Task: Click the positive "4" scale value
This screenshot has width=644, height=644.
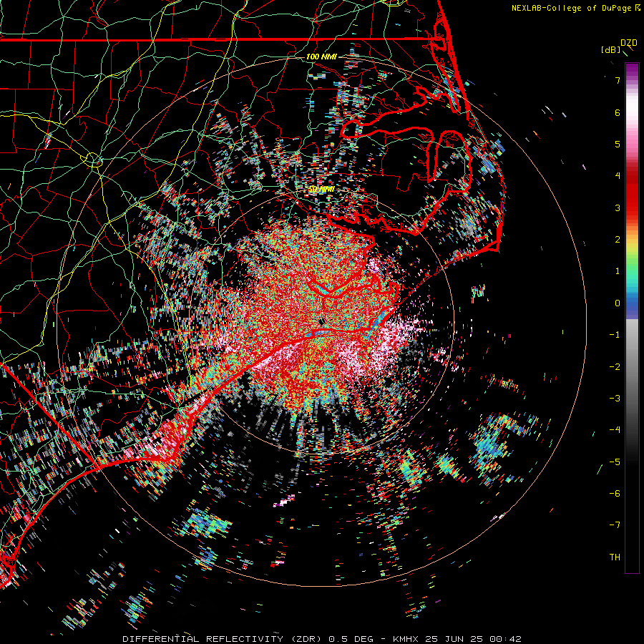Action: pyautogui.click(x=618, y=176)
